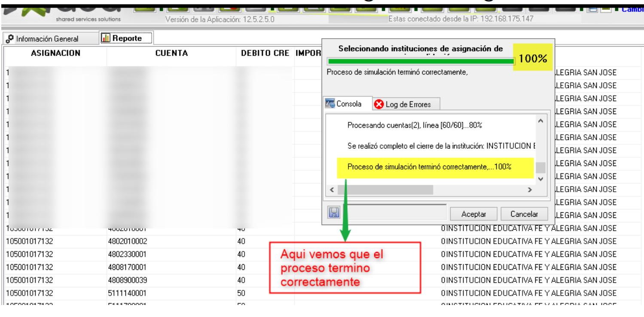Click the DEBITO CRE column header
This screenshot has height=317, width=644.
[265, 54]
